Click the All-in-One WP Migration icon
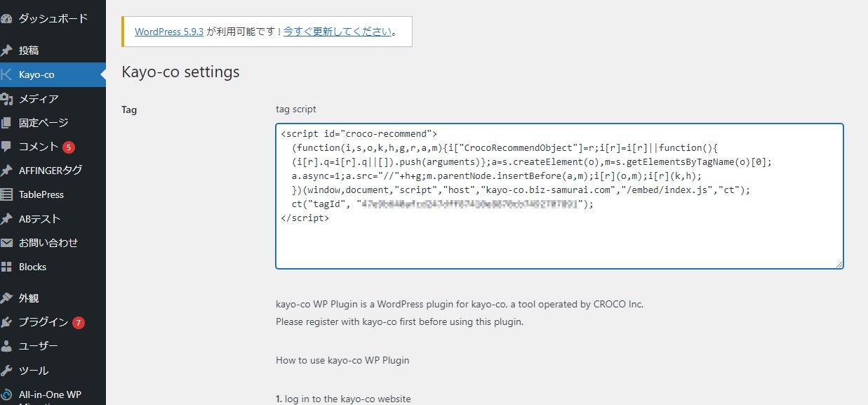This screenshot has height=405, width=868. (6, 394)
